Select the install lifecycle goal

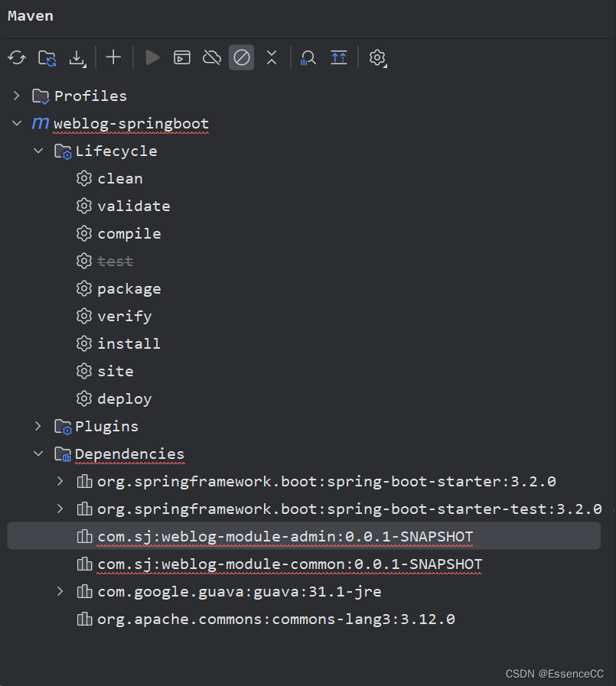(129, 343)
